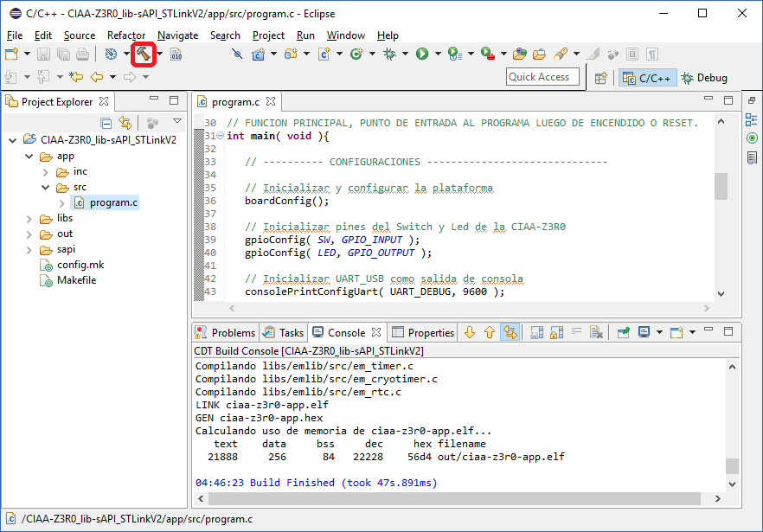Click the Open Task folder icon

[x=539, y=54]
